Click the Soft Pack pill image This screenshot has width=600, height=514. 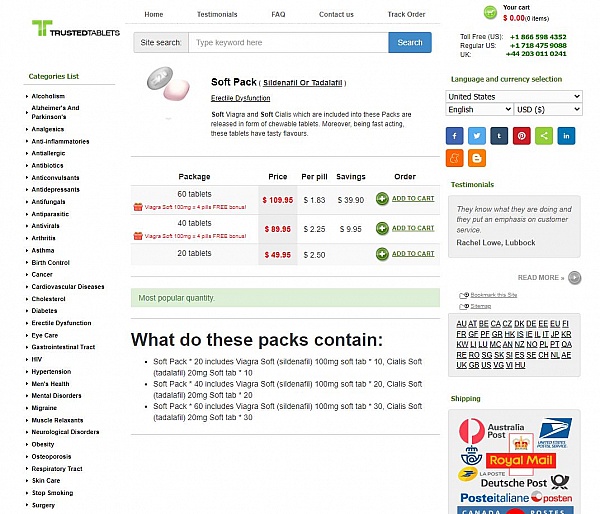coord(168,84)
